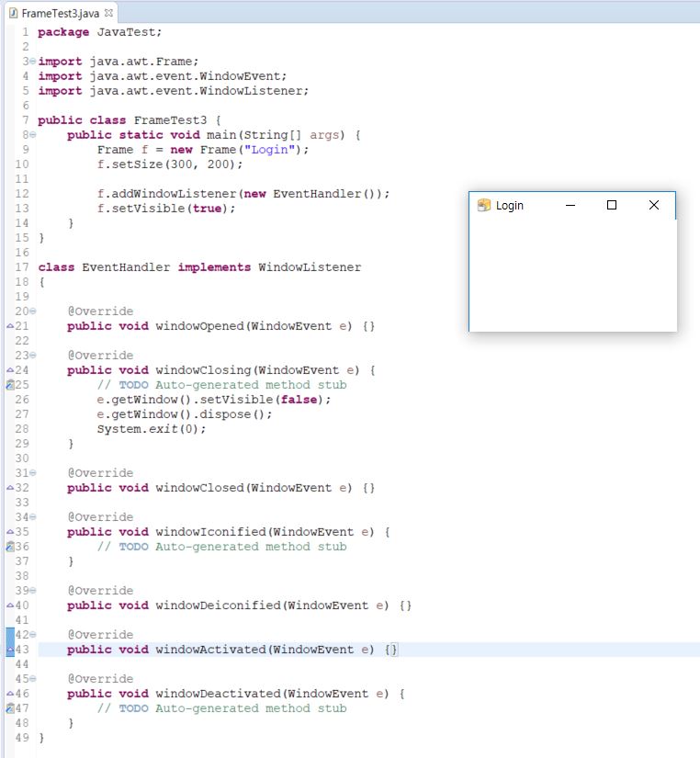
Task: Click the override marker at line 24
Action: pyautogui.click(x=10, y=370)
